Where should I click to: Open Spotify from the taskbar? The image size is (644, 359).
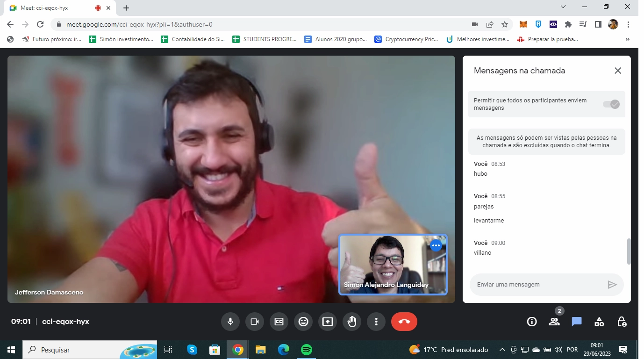(307, 350)
